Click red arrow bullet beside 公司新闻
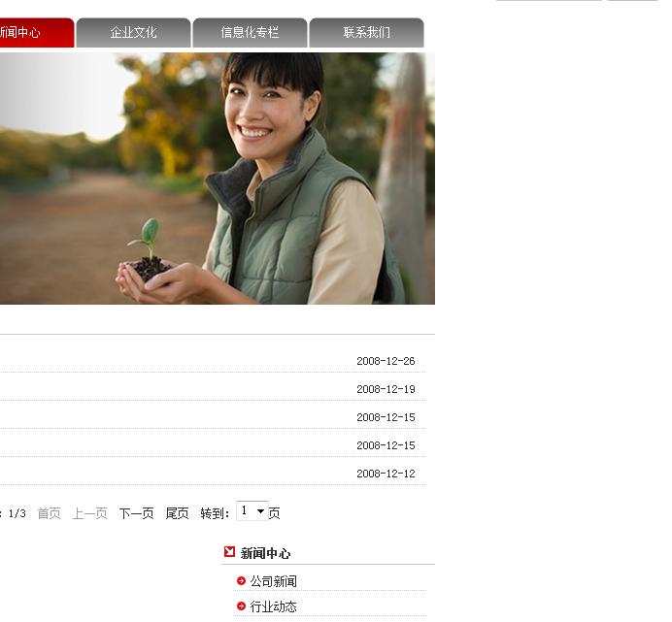Image resolution: width=672 pixels, height=622 pixels. pos(241,581)
